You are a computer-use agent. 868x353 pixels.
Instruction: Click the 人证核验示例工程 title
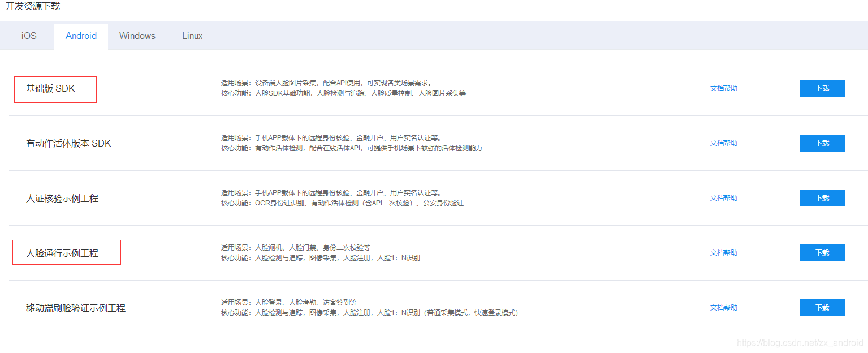[62, 199]
